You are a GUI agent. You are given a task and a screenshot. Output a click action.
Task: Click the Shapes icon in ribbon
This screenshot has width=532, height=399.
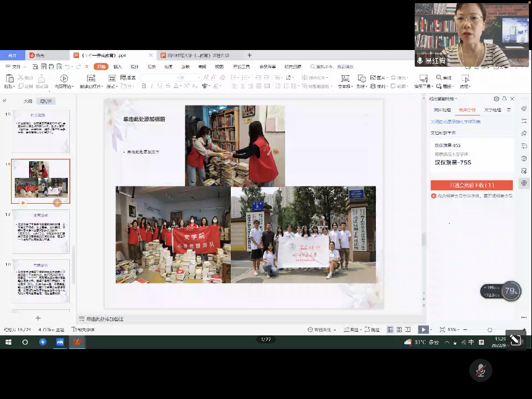362,79
